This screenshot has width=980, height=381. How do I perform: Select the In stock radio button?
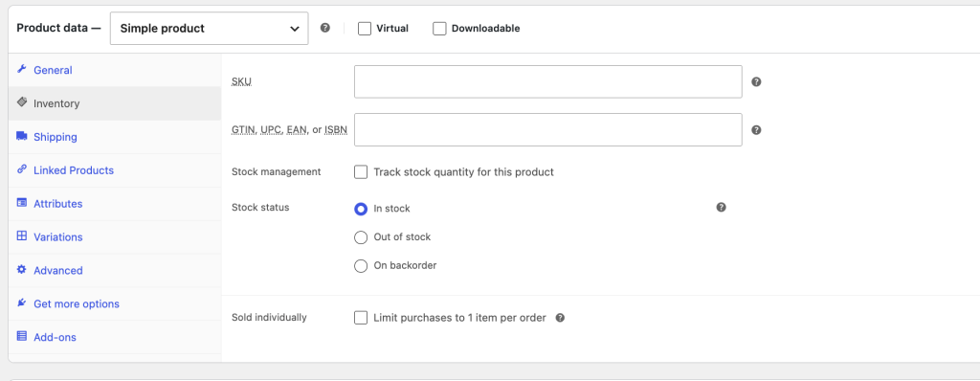(x=361, y=209)
